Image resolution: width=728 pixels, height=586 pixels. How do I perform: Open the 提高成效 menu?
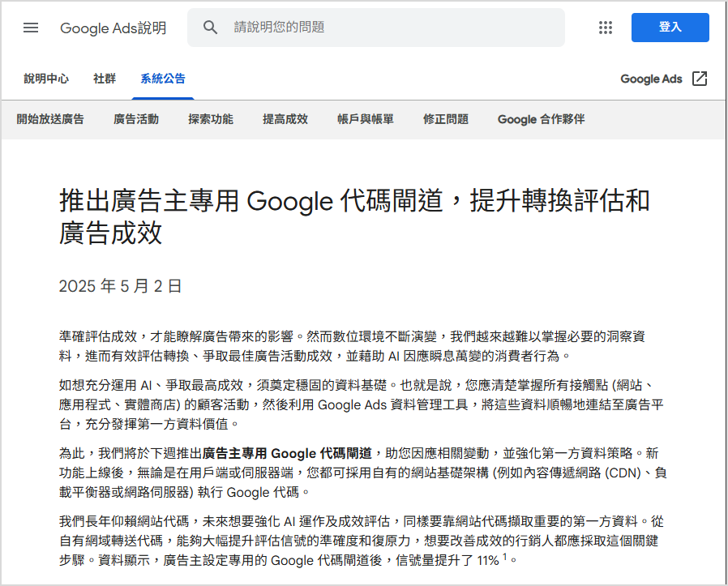(285, 119)
